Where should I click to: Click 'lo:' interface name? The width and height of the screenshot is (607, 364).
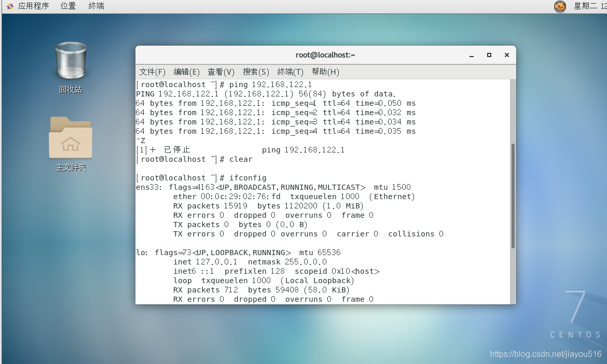pyautogui.click(x=142, y=253)
